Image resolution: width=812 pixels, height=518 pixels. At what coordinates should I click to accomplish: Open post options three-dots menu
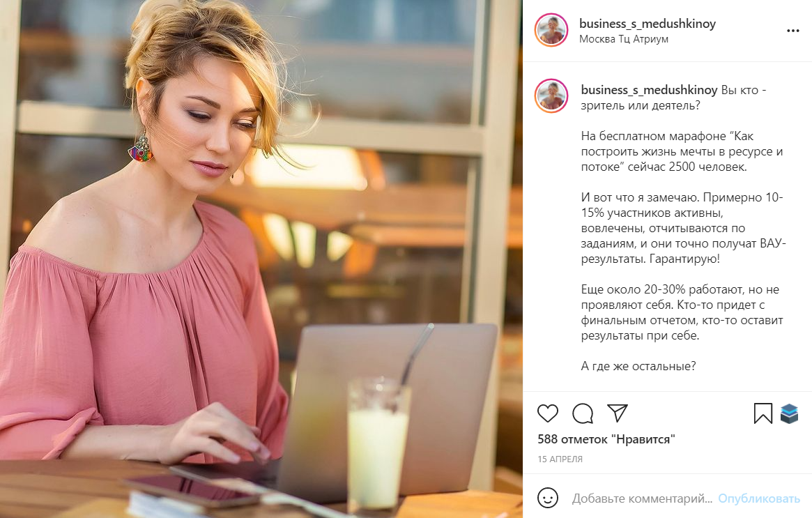coord(793,31)
